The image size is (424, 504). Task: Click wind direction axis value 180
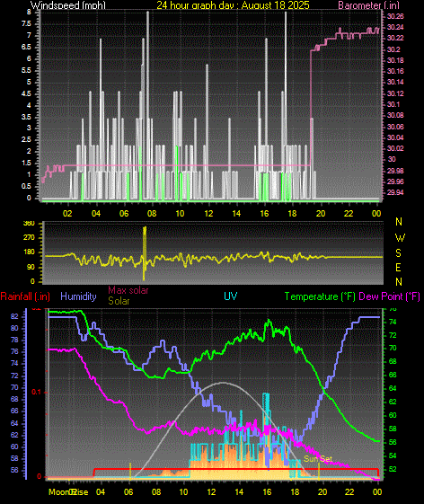[29, 252]
